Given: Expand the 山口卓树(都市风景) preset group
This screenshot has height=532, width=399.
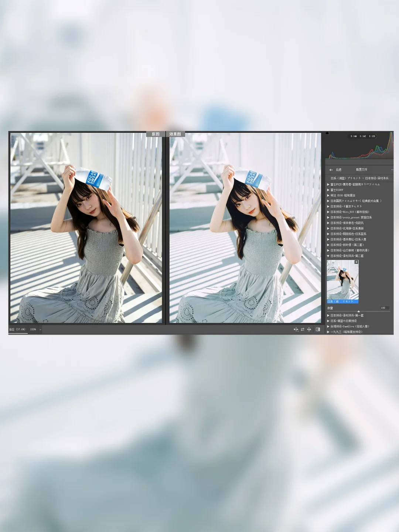Looking at the screenshot, I should tap(328, 250).
